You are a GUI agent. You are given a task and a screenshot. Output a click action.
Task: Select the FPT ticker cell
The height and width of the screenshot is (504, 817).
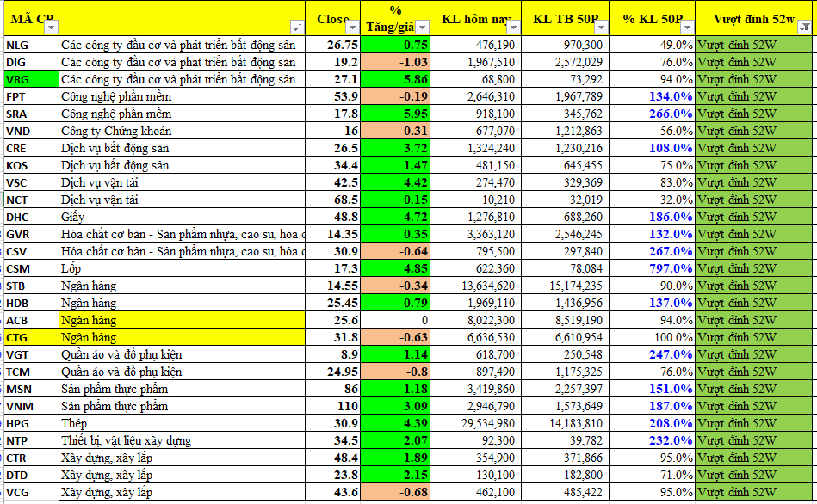tap(30, 96)
